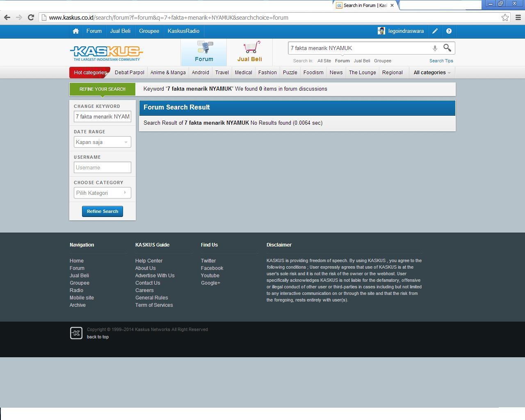
Task: Open Archive footer link
Action: [78, 305]
